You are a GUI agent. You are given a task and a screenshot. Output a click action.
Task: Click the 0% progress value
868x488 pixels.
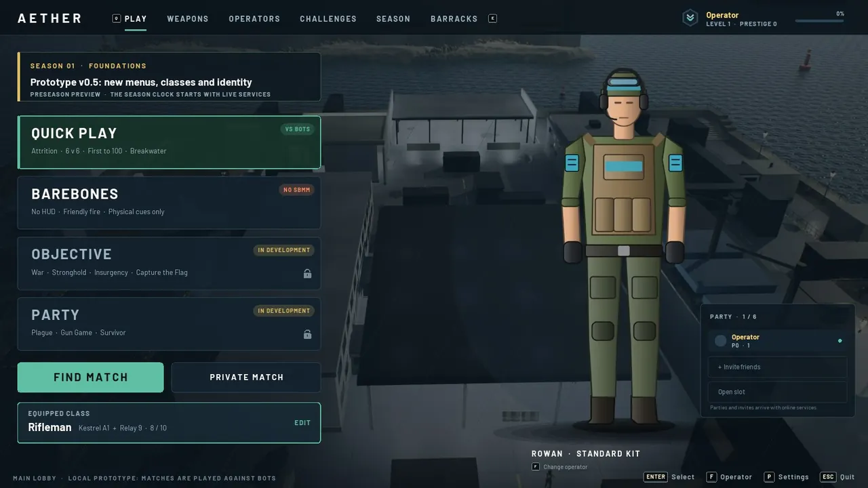840,14
